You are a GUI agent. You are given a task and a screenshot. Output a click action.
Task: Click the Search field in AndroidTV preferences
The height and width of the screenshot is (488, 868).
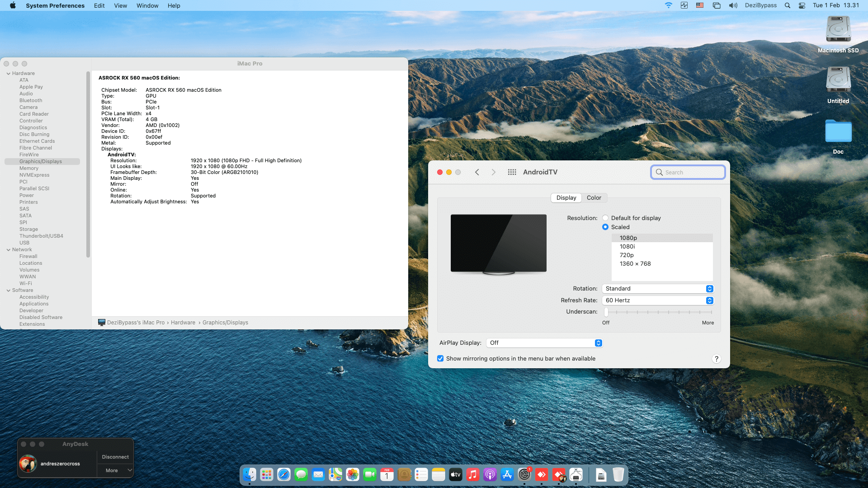coord(688,172)
